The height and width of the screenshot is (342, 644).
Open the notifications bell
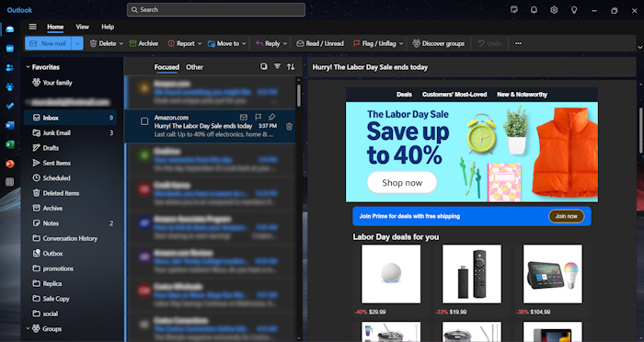point(534,10)
